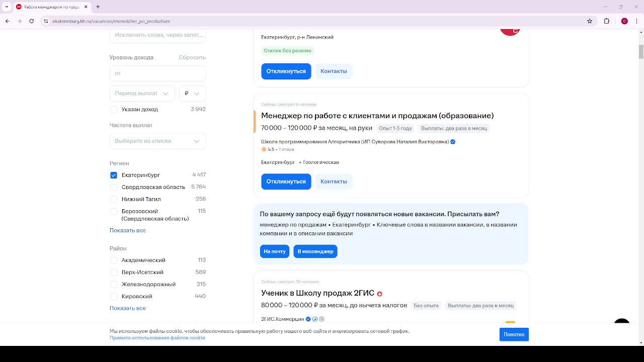
Task: Go back with the browser back arrow
Action: pyautogui.click(x=8, y=21)
